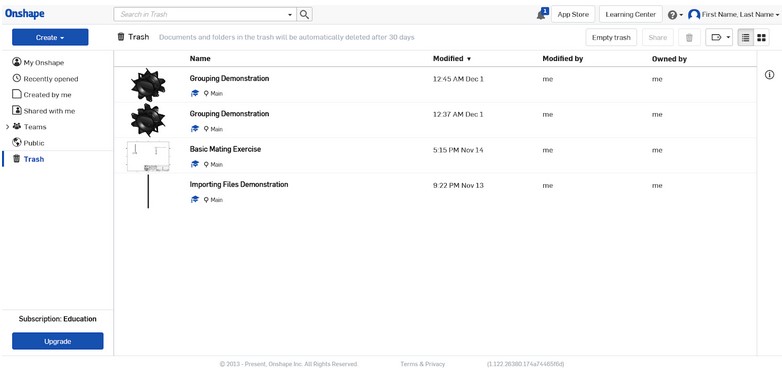Click the Share button
Screen dimensions: 782x372
coord(657,37)
